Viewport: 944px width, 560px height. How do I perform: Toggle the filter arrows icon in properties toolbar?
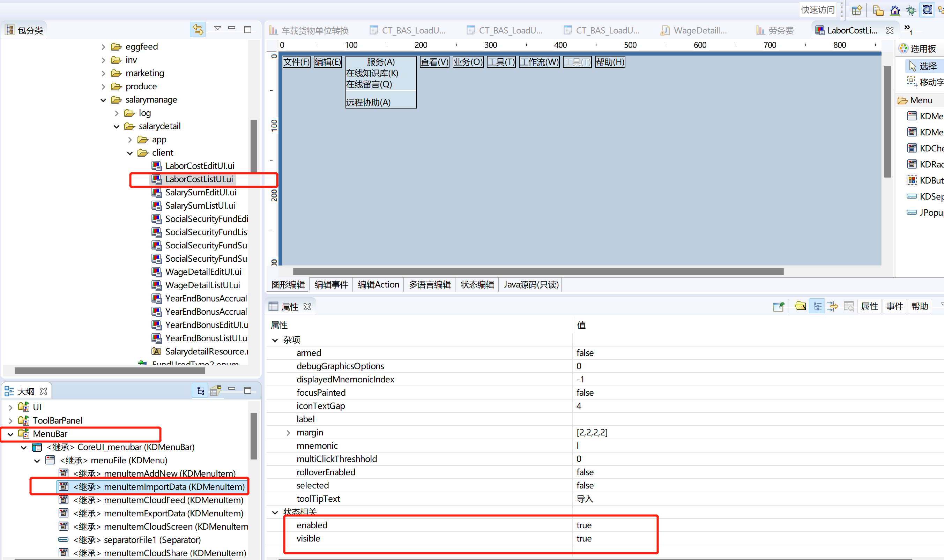pos(833,306)
